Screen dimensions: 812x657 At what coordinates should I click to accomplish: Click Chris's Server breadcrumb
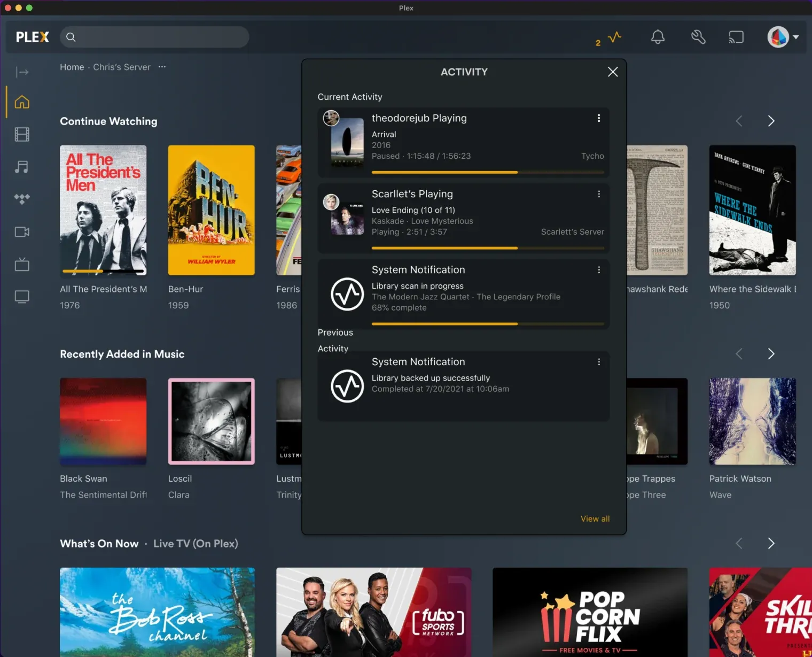click(x=122, y=67)
